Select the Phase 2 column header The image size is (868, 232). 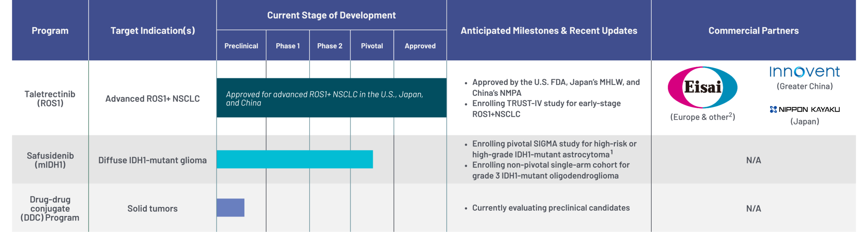click(330, 46)
